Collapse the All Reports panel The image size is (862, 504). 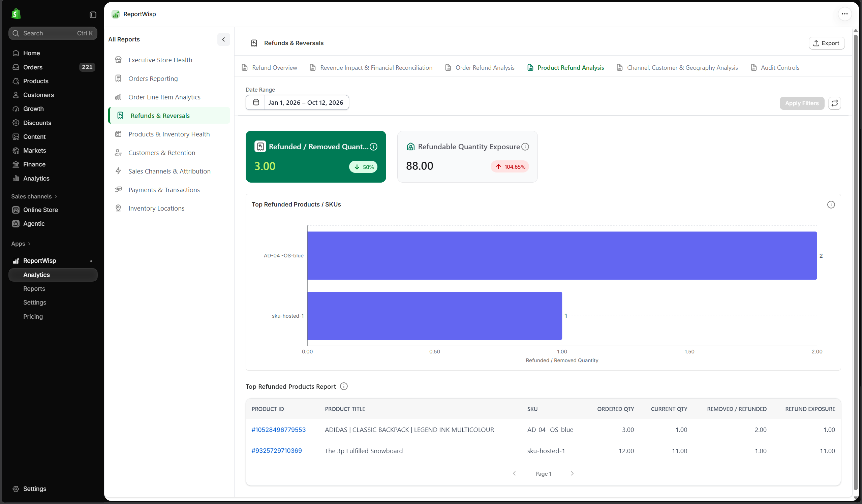pyautogui.click(x=224, y=39)
